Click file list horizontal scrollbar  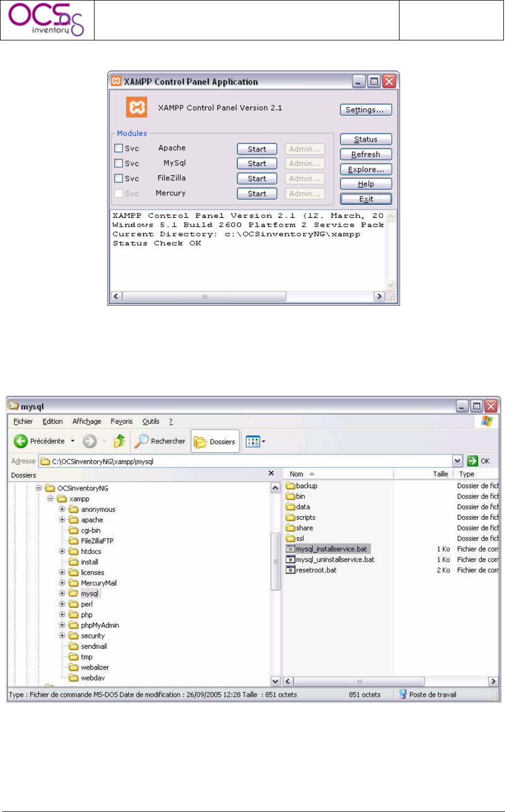click(390, 681)
